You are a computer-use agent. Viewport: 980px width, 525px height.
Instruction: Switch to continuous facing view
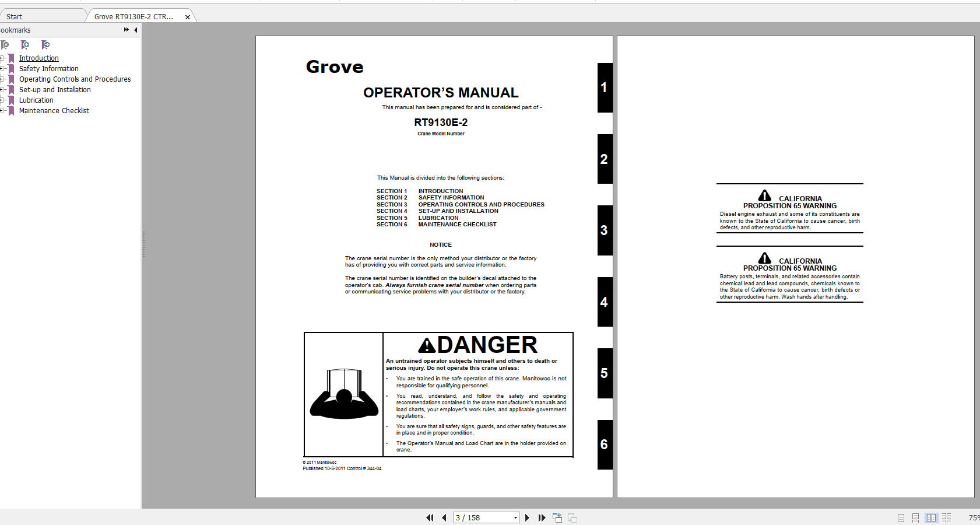click(x=946, y=517)
